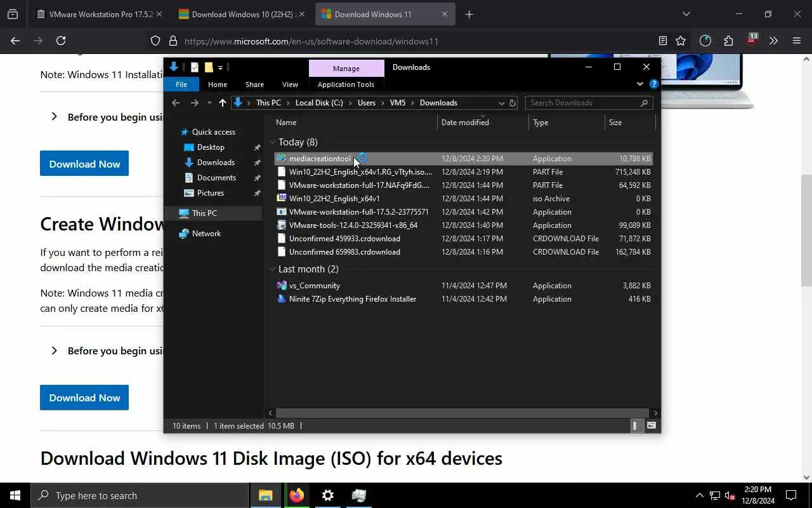Click the VMware-workstation-full-17.5.2-23775571 application icon
The width and height of the screenshot is (812, 508).
[282, 212]
